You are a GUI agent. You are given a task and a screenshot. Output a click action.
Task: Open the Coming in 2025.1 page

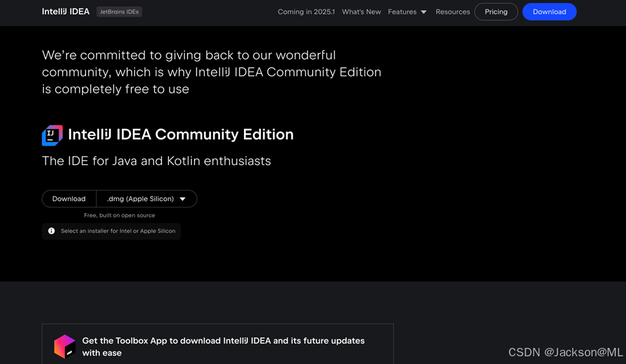point(306,12)
